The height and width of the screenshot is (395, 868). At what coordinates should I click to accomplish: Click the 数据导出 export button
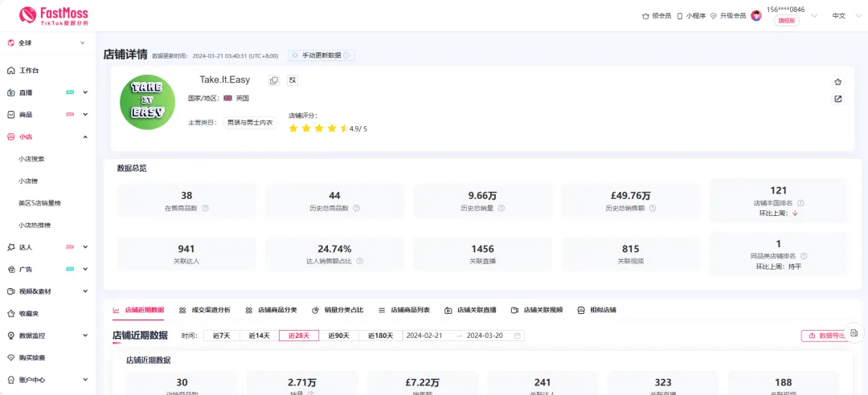826,336
